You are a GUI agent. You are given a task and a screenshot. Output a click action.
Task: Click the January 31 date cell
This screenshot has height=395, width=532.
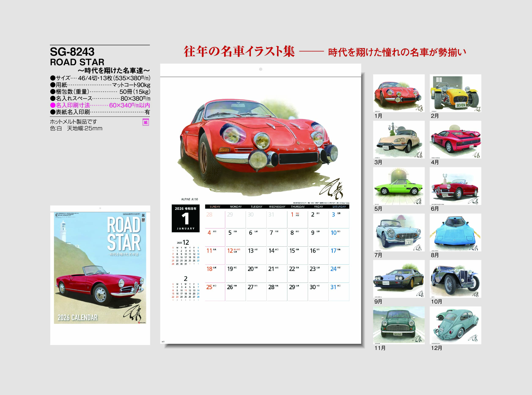click(x=339, y=292)
